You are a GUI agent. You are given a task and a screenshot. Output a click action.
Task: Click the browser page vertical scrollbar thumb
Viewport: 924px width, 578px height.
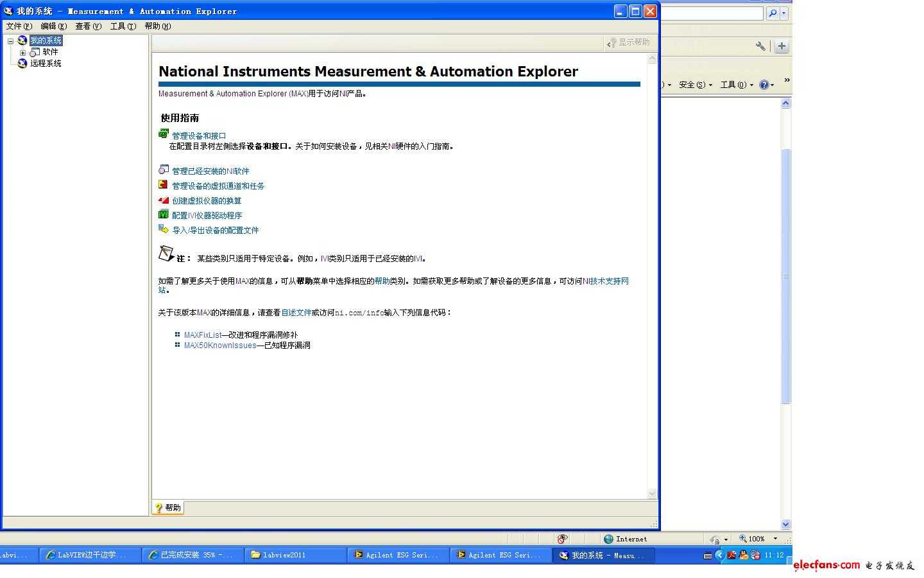(x=785, y=276)
